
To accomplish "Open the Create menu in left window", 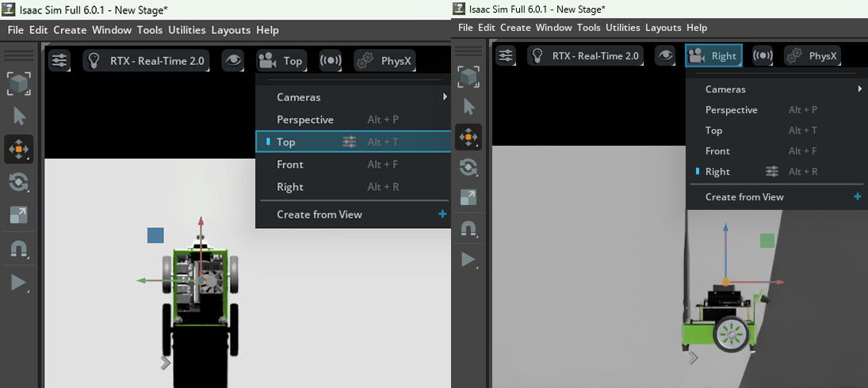I will click(x=70, y=30).
